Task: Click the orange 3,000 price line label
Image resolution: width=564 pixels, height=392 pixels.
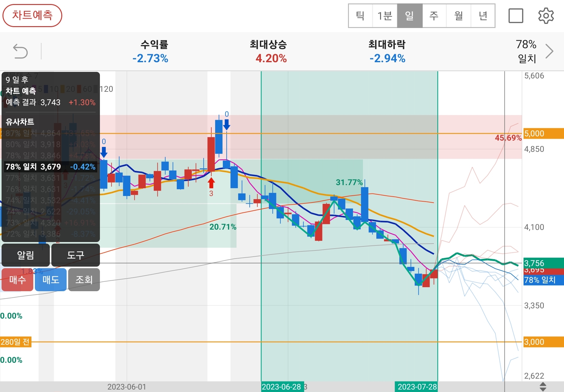Action: pos(543,342)
